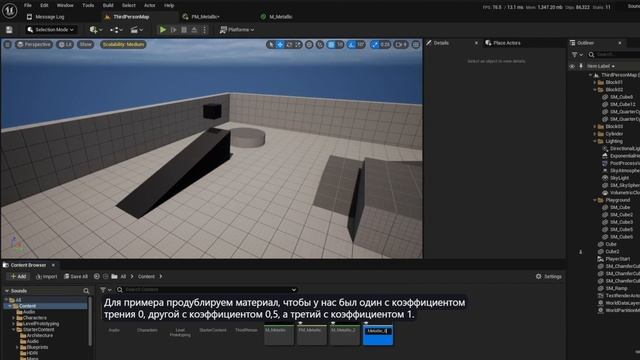Collapse the Playground folder in Outliner
This screenshot has width=640, height=360.
(595, 200)
